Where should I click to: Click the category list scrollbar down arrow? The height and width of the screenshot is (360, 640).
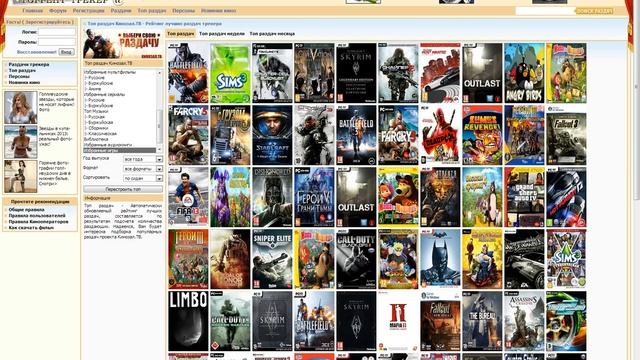click(x=160, y=150)
